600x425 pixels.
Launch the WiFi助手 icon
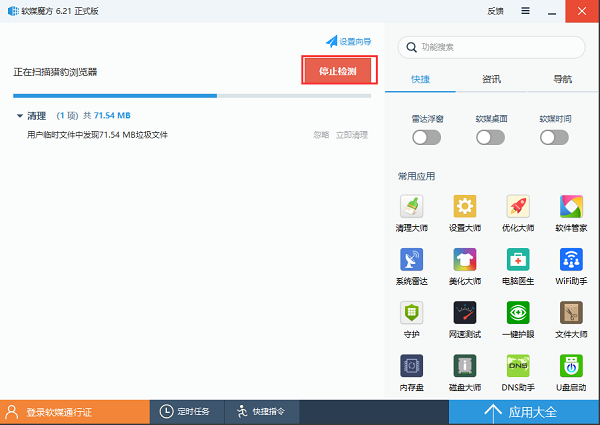tap(571, 260)
